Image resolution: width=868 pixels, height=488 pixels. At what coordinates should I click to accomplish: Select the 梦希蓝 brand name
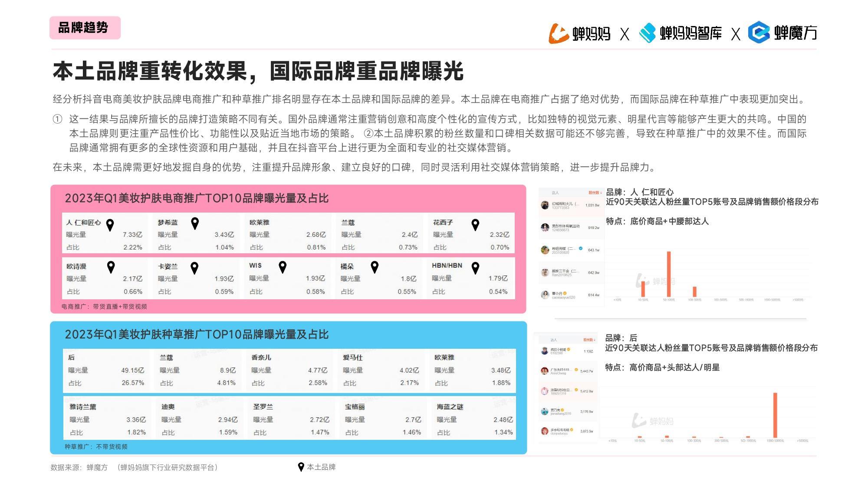tap(168, 223)
